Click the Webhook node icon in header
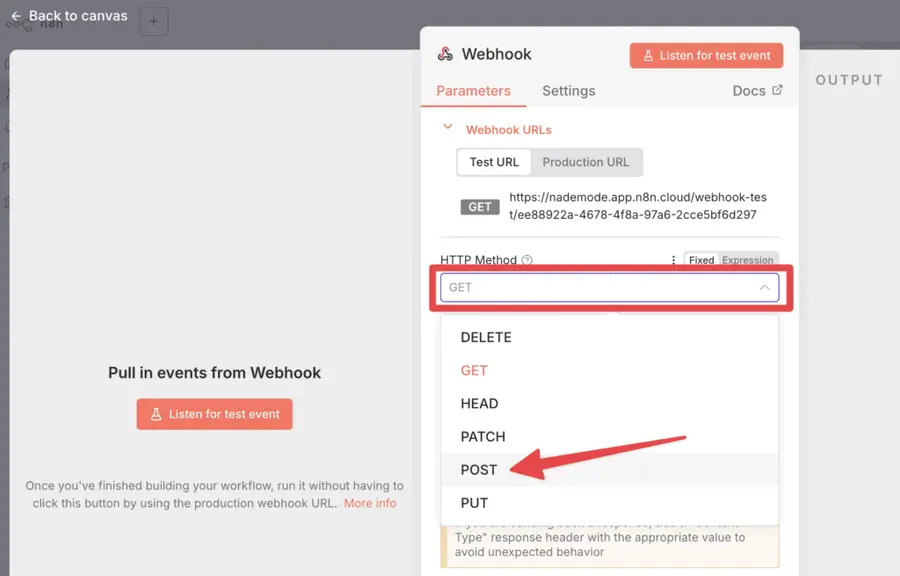 tap(445, 54)
